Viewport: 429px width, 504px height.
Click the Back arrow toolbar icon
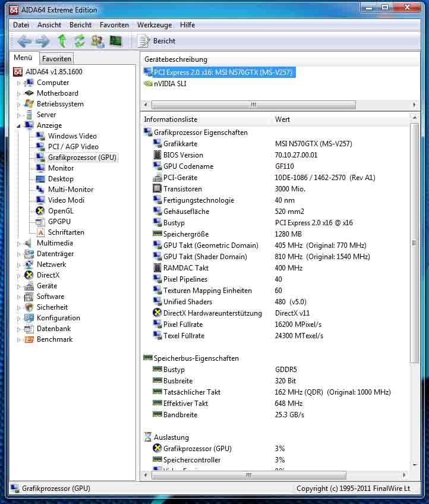click(24, 41)
